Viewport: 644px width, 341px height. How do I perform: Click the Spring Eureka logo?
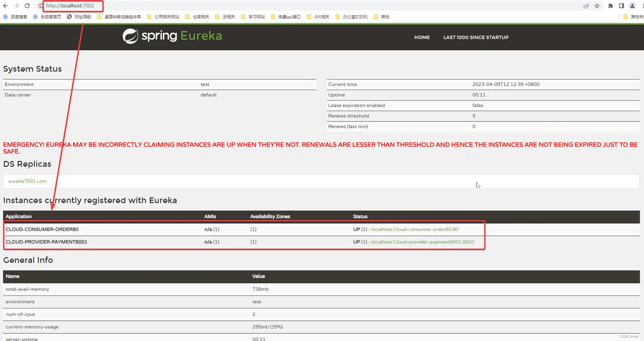172,36
